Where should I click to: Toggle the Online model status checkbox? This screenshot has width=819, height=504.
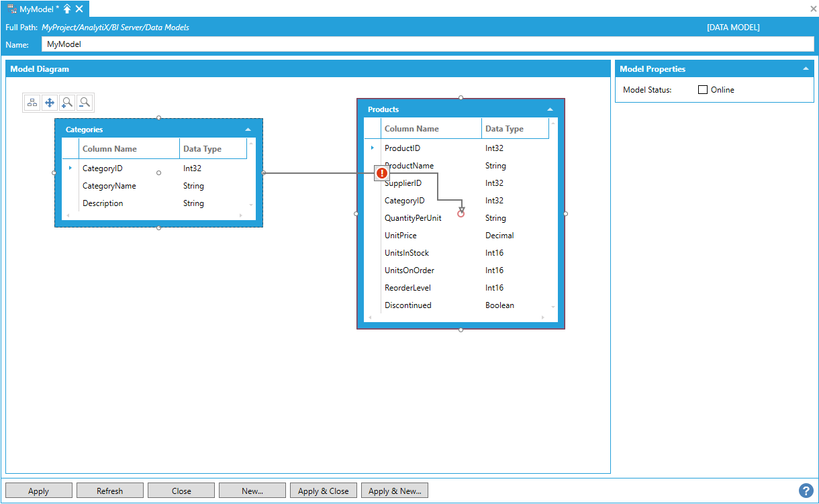tap(703, 90)
